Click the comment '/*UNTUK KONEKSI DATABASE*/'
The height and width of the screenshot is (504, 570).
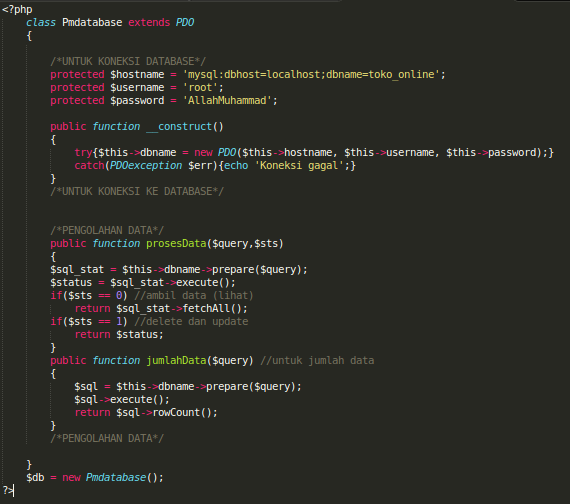point(128,61)
